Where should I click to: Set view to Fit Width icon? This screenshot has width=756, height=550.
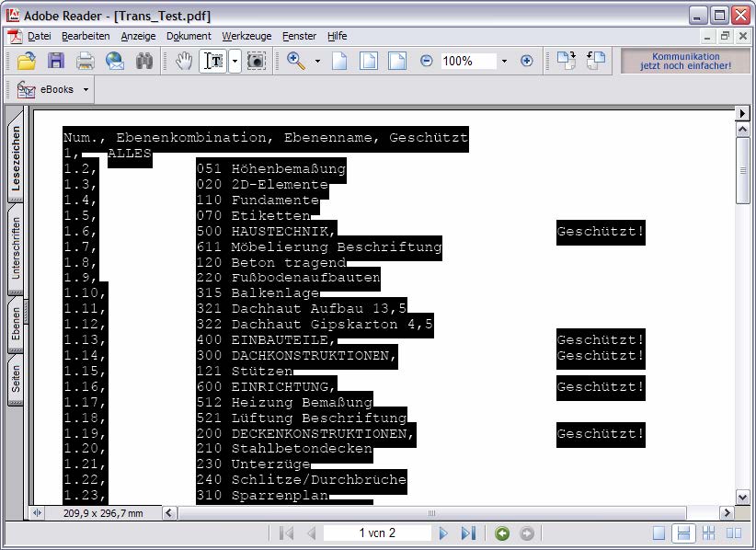(397, 62)
